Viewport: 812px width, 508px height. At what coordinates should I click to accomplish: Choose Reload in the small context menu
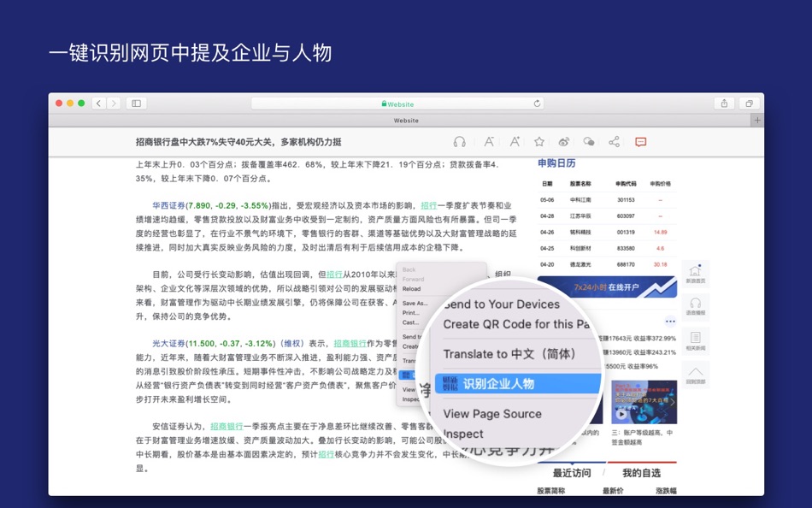(412, 289)
